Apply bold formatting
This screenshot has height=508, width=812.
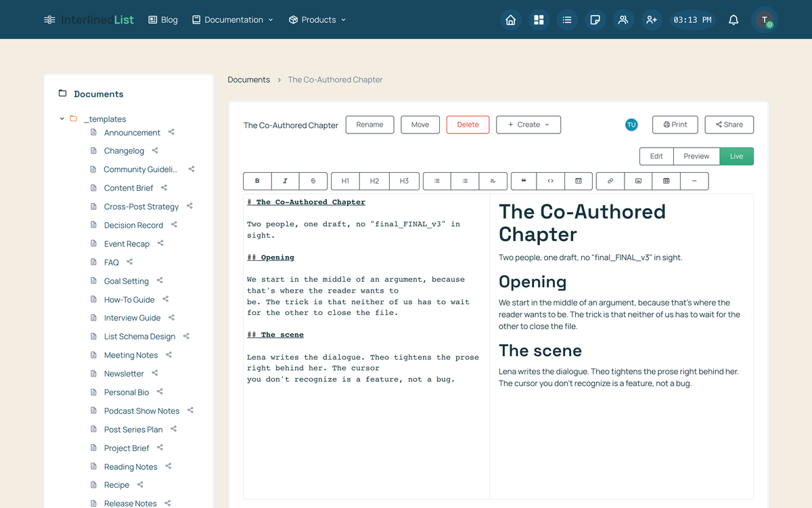[x=257, y=181]
